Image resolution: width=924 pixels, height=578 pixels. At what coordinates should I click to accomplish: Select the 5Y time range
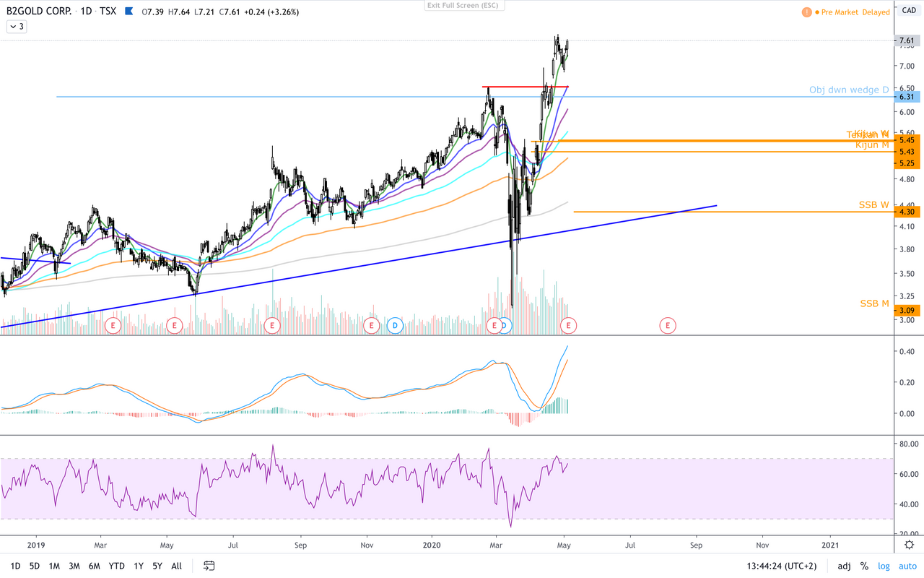(157, 566)
